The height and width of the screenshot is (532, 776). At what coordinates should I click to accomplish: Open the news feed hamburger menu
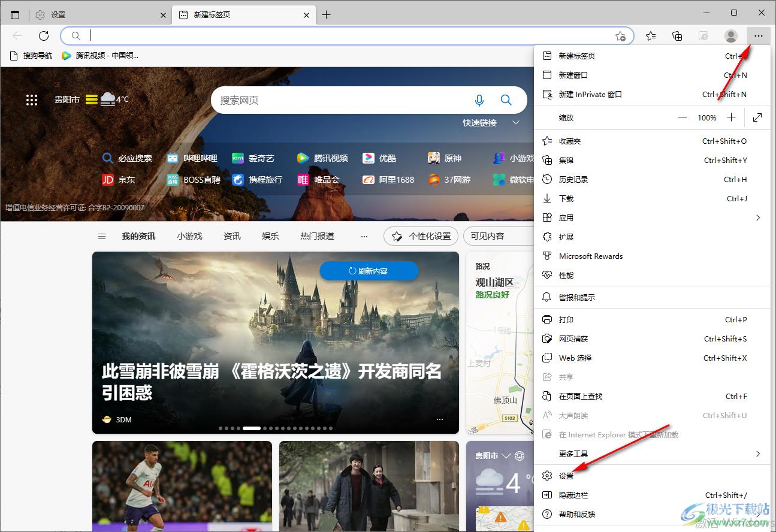tap(102, 236)
